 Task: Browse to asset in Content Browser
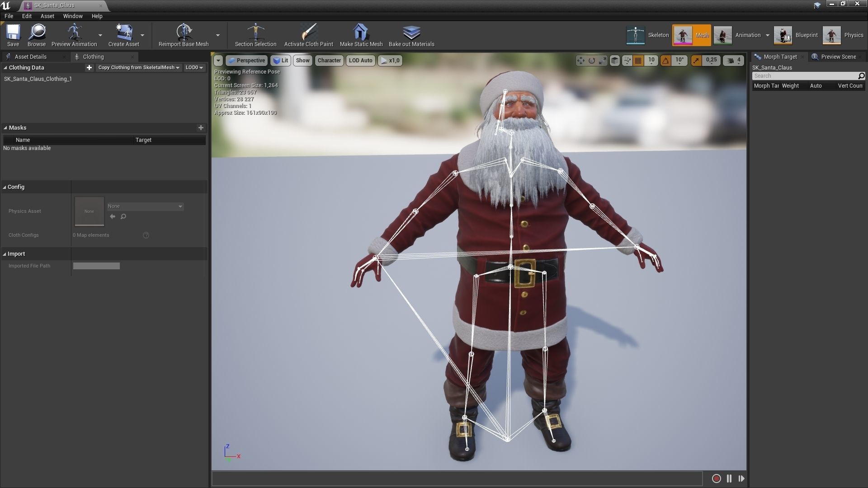tap(37, 35)
